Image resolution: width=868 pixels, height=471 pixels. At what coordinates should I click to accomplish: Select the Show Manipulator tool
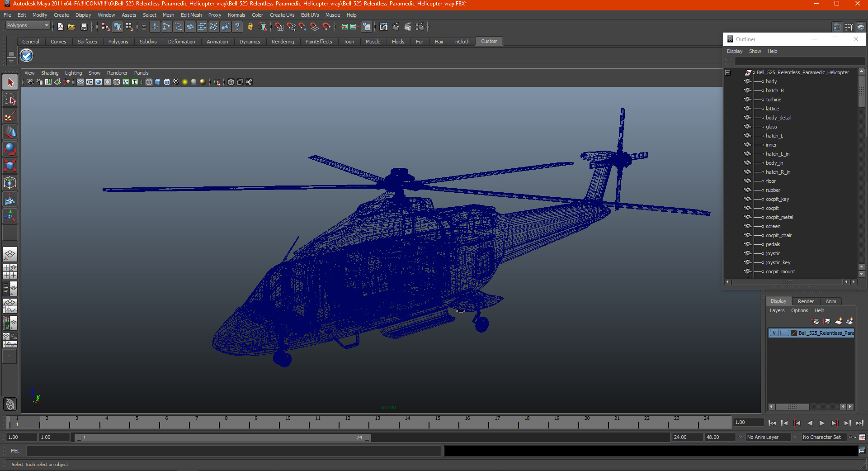point(10,216)
